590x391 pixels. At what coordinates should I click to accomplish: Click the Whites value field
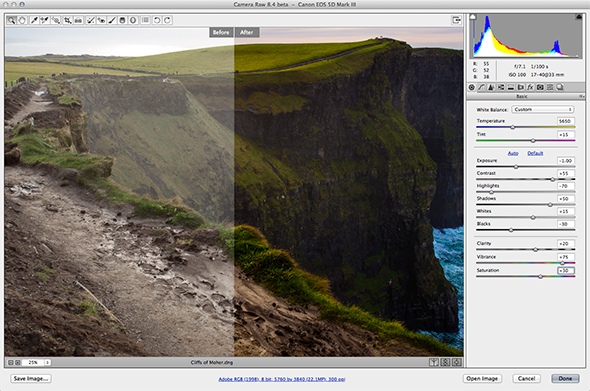[x=565, y=211]
